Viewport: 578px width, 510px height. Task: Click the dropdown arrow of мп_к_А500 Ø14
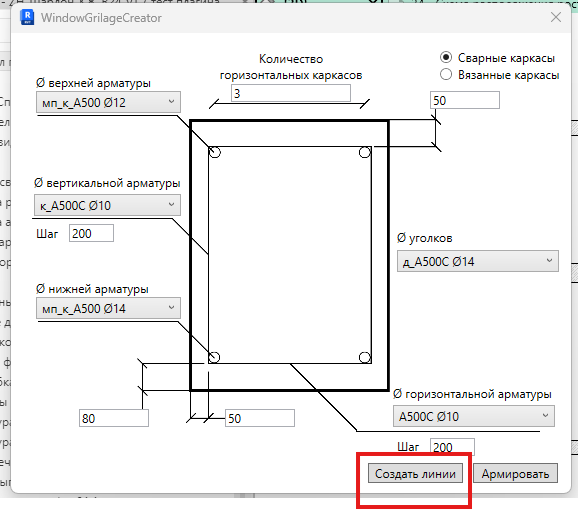pos(171,307)
